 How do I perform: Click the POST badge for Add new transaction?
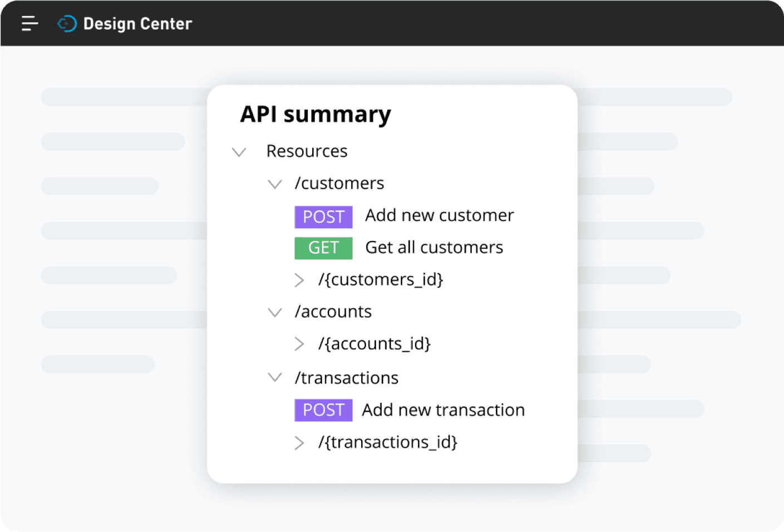(x=323, y=410)
